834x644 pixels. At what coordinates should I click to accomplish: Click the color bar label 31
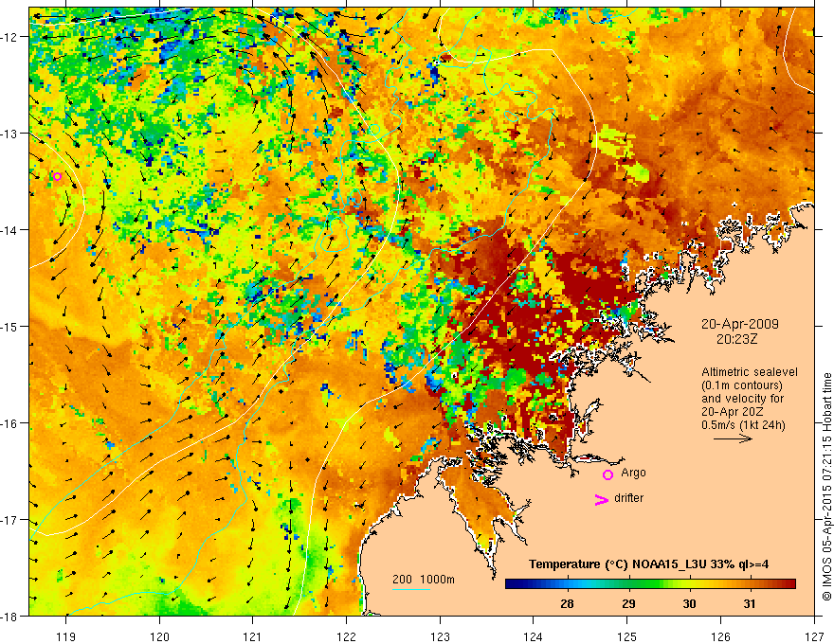750,603
